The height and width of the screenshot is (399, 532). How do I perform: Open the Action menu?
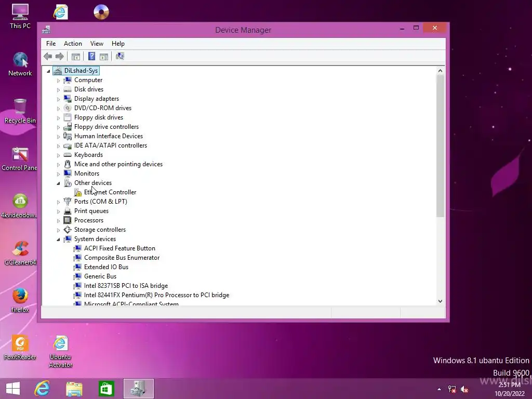click(73, 44)
